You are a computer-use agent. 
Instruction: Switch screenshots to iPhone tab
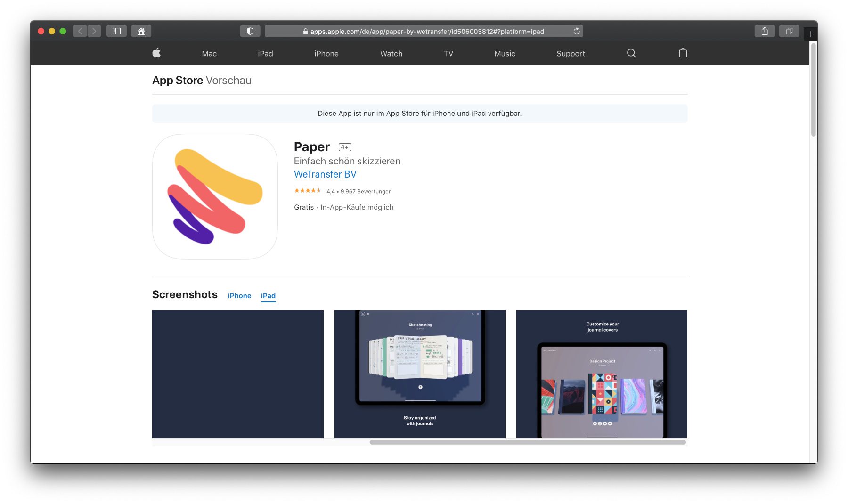(239, 295)
